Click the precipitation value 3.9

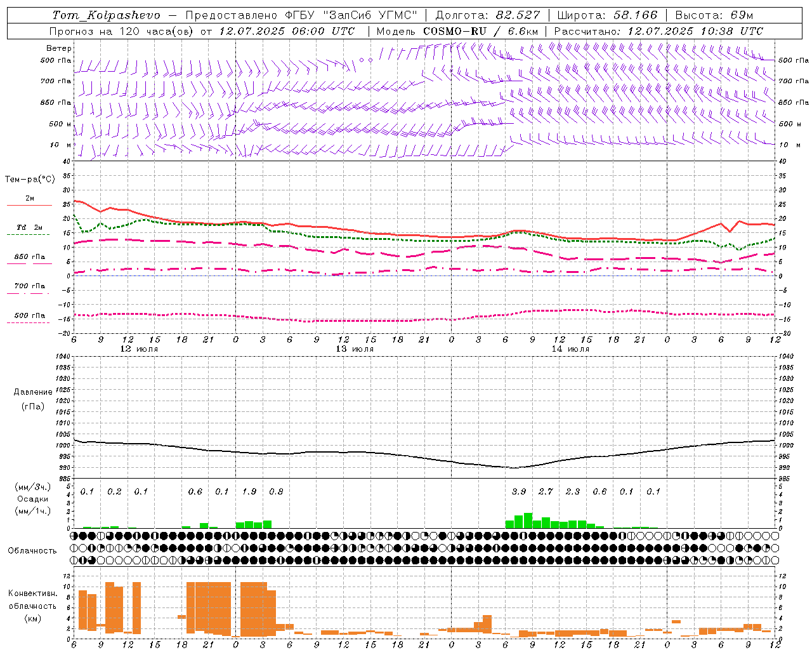(x=519, y=491)
